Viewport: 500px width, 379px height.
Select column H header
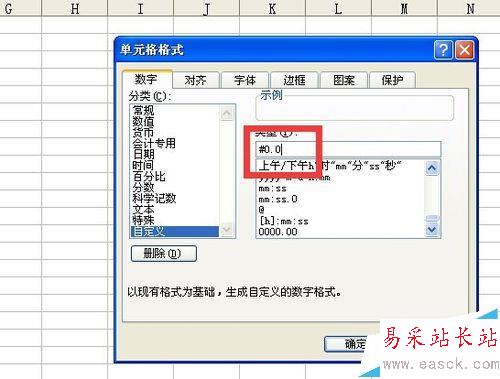pos(75,8)
